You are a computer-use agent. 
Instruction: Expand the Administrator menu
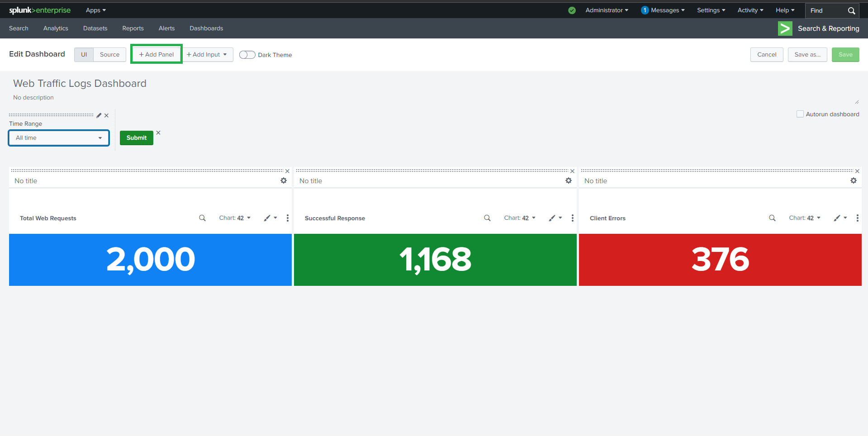[607, 10]
